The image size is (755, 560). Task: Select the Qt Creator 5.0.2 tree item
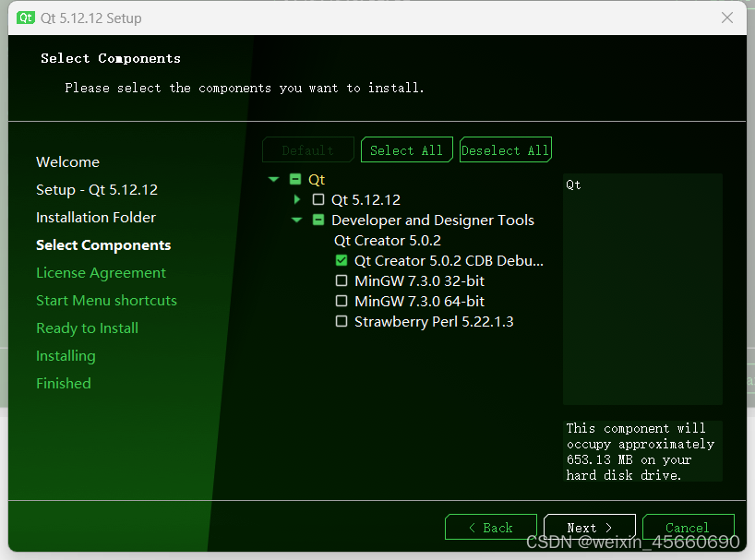point(388,240)
